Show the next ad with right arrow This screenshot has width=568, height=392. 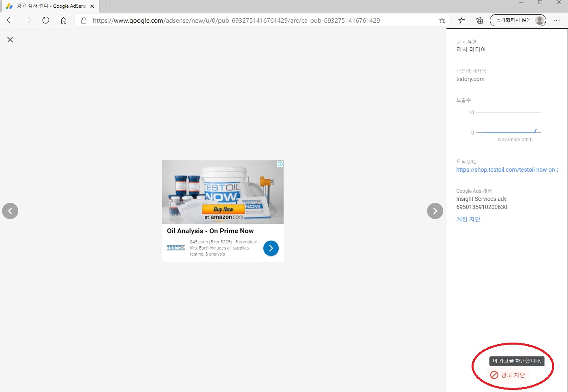coord(435,211)
